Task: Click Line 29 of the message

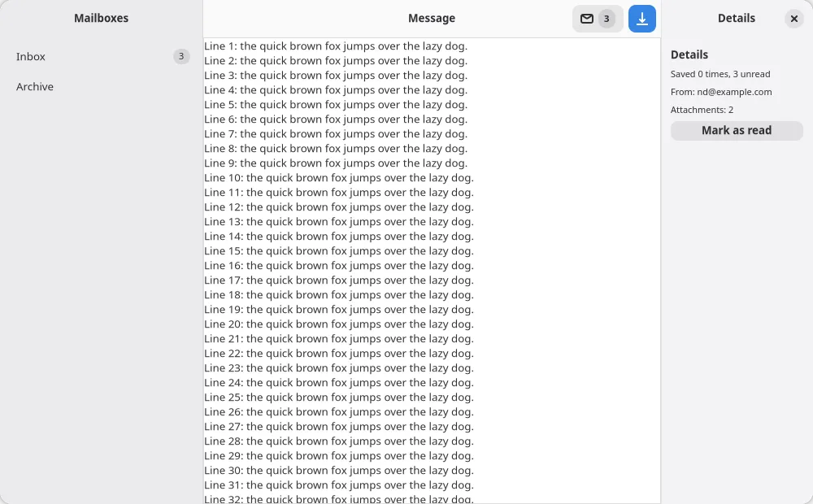Action: 338,456
